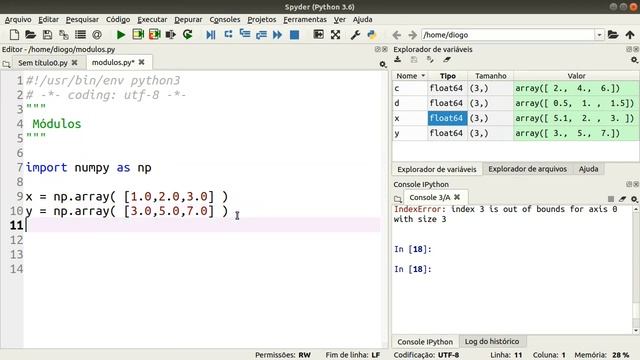Open the Depurar menu
This screenshot has width=640, height=360.
pos(188,19)
